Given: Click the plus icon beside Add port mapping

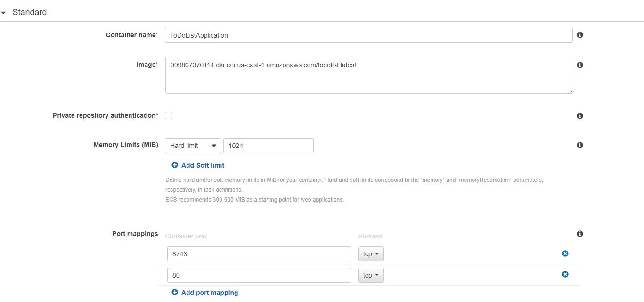Looking at the screenshot, I should [175, 293].
